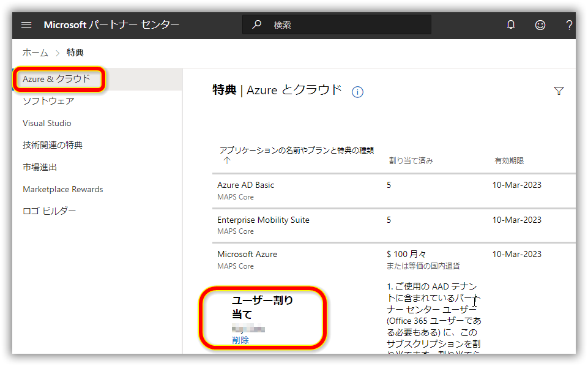Click expiry date of Enterprise Mobility Suite
Viewport: 588px width, 366px height.
(x=517, y=220)
